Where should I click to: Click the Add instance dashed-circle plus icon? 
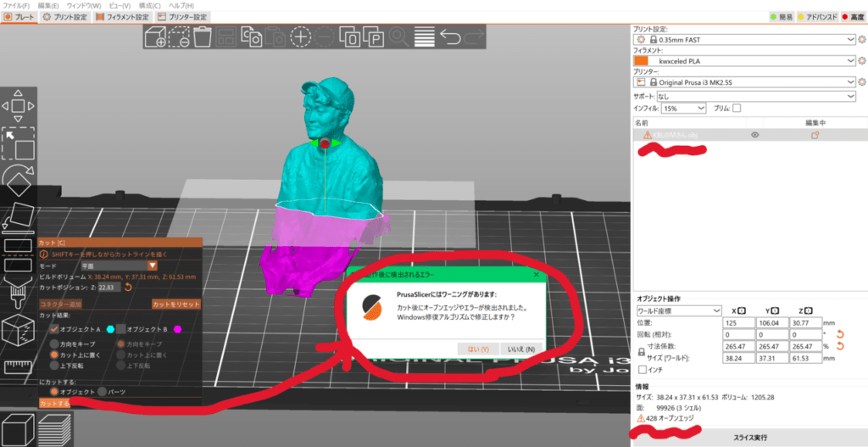[x=301, y=37]
